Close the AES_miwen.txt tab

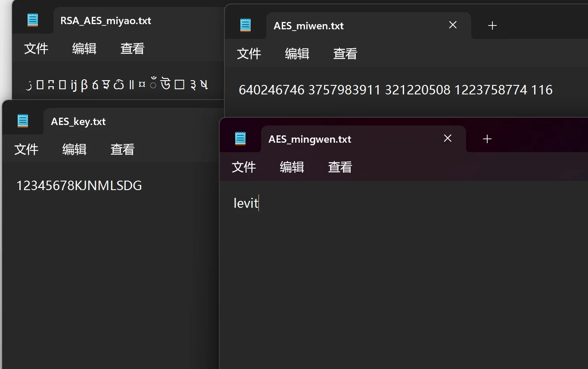tap(453, 25)
